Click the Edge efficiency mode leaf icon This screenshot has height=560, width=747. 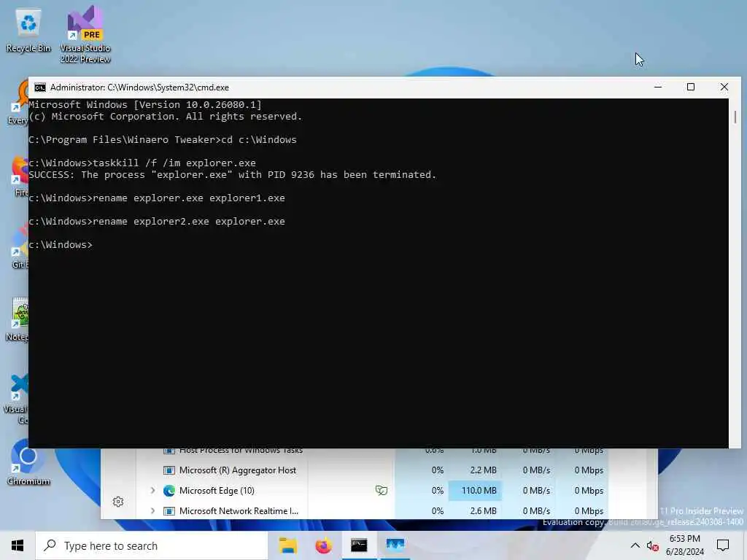click(381, 491)
